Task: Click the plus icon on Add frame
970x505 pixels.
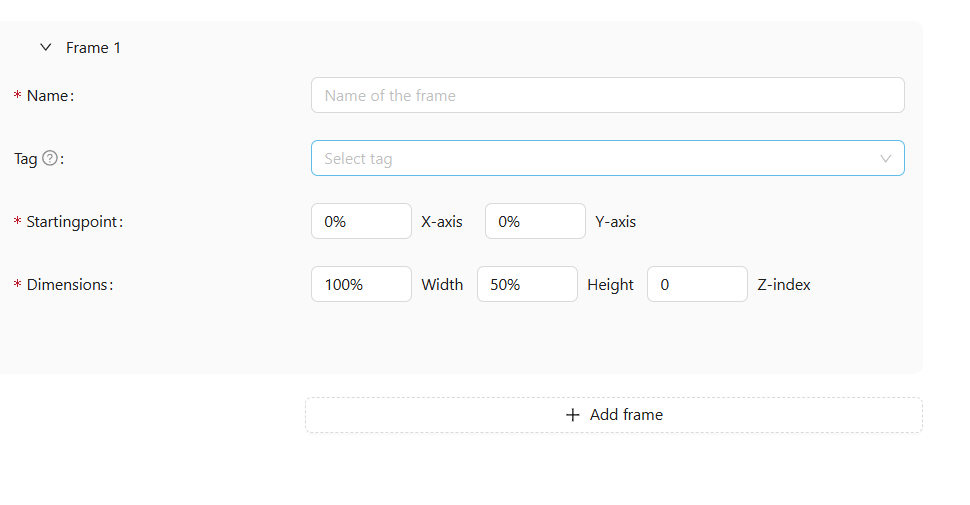Action: click(x=573, y=415)
